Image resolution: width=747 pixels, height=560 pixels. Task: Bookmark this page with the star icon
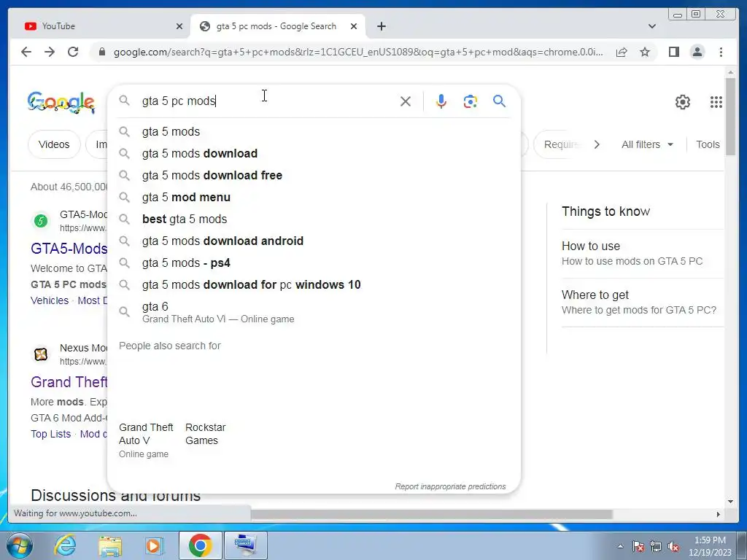tap(645, 52)
